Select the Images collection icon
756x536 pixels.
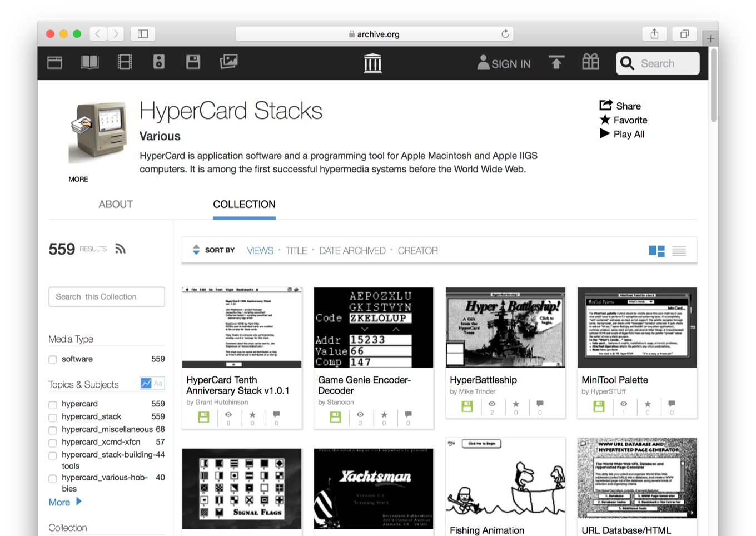pyautogui.click(x=228, y=62)
